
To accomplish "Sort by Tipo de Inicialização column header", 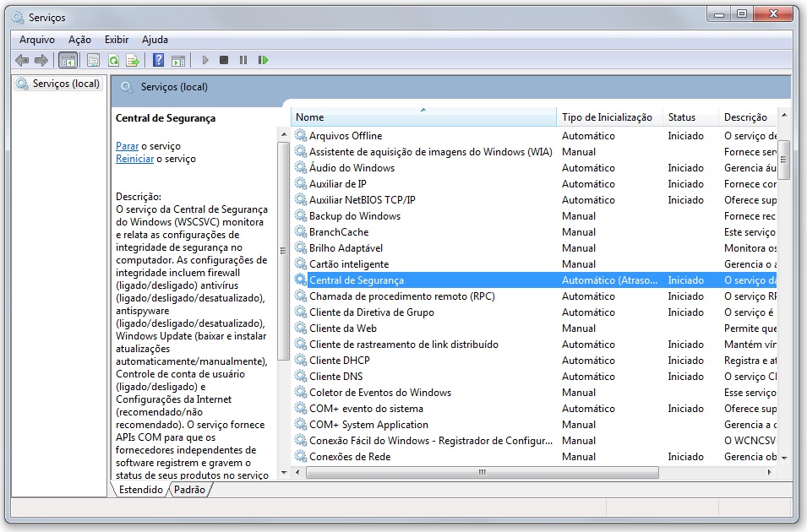I will 610,117.
